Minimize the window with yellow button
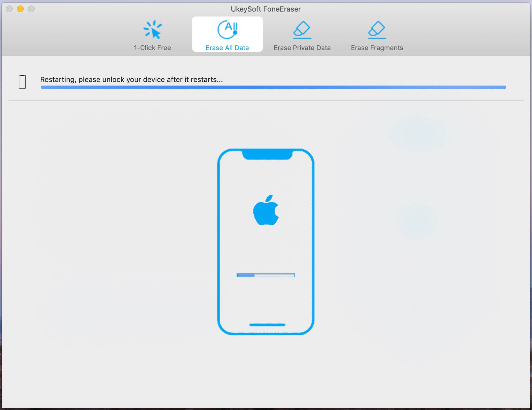 click(x=20, y=9)
